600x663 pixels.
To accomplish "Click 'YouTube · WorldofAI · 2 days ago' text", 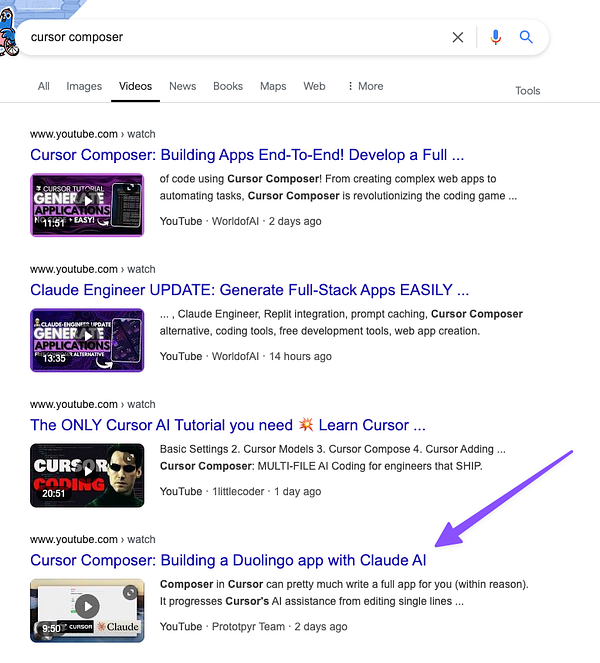I will (x=241, y=221).
